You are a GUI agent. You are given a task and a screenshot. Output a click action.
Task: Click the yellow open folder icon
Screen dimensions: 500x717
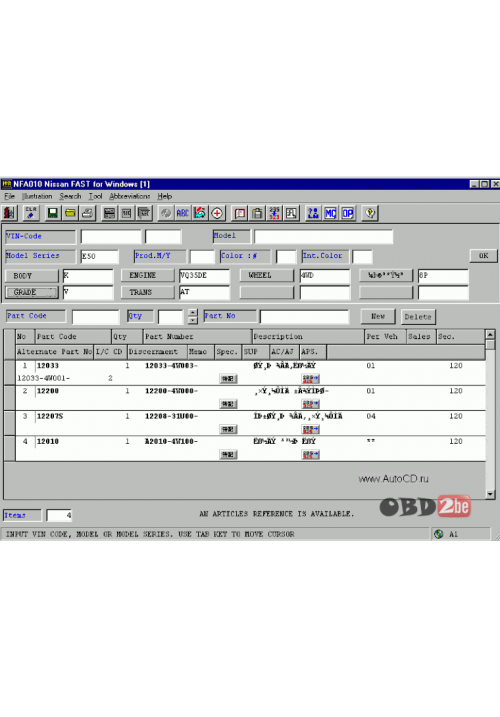point(70,213)
